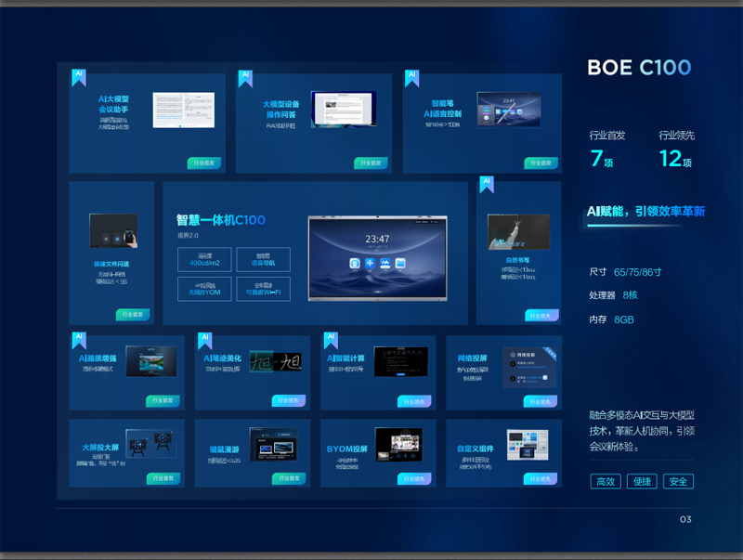Open the document thumbnail in AI大模型会议助手 card
The image size is (743, 560).
coord(184,110)
